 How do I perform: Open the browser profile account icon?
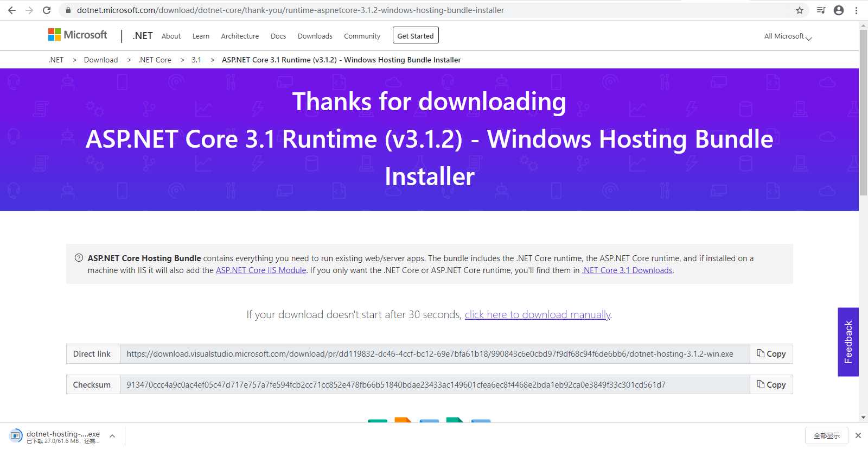(x=839, y=10)
